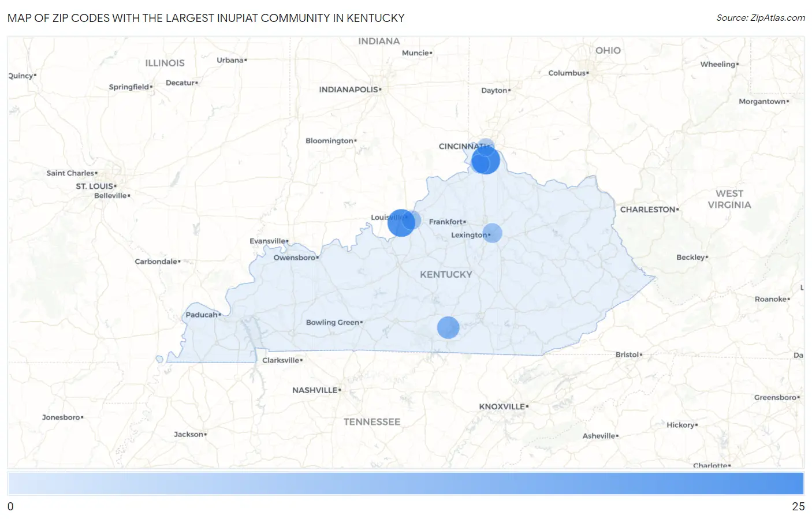The image size is (812, 519).
Task: Click the Clarksville city label
Action: coord(281,360)
